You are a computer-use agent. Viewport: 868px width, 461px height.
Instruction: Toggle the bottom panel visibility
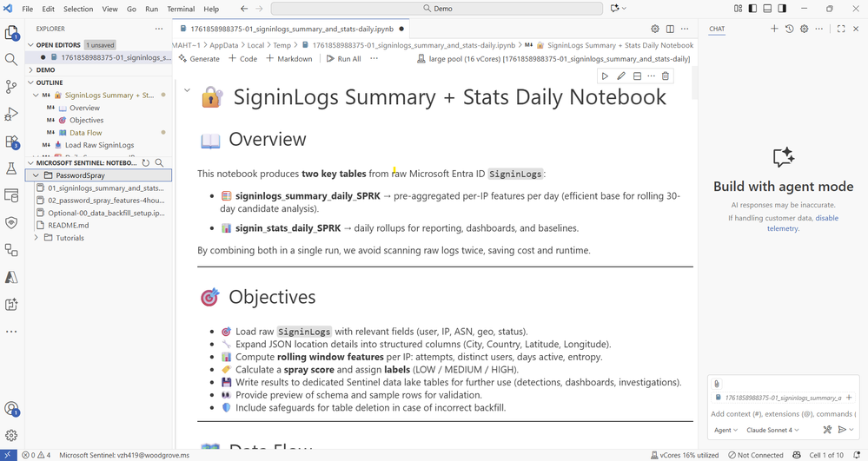pyautogui.click(x=767, y=9)
